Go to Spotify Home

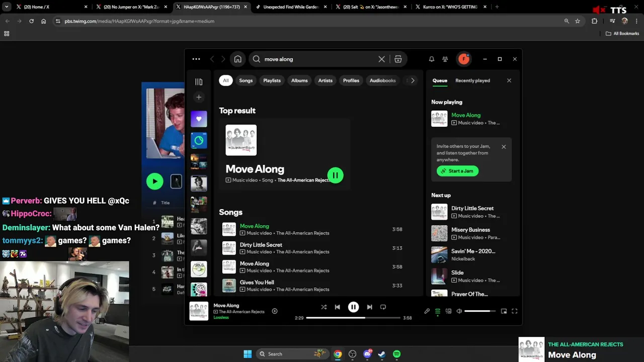click(x=237, y=59)
